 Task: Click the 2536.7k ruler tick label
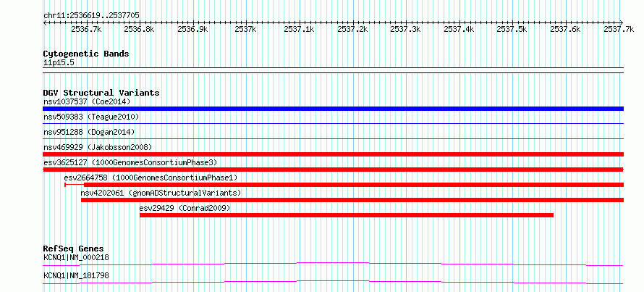[86, 30]
